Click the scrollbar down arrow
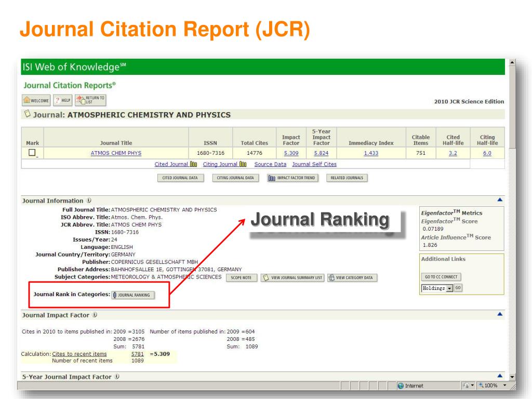 pyautogui.click(x=512, y=377)
